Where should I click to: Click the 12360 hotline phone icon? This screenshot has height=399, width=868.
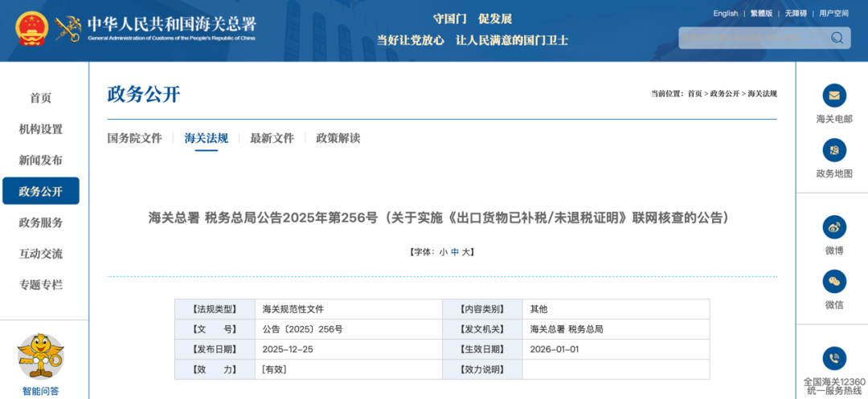834,358
